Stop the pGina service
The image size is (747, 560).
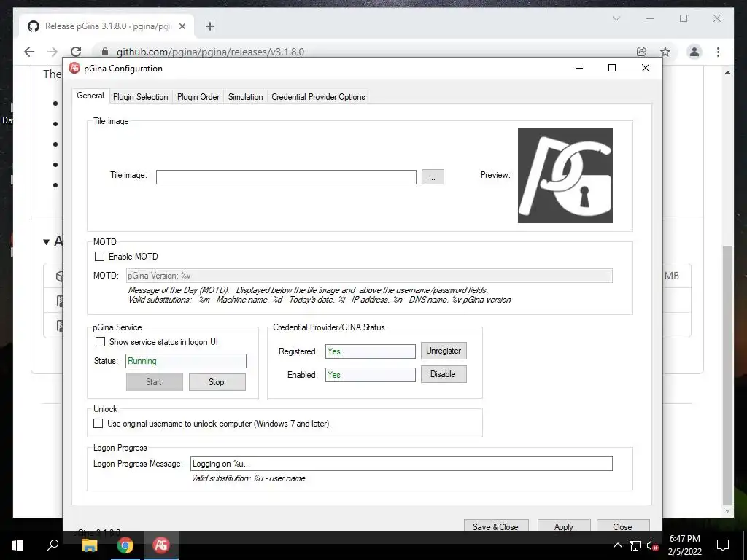217,382
